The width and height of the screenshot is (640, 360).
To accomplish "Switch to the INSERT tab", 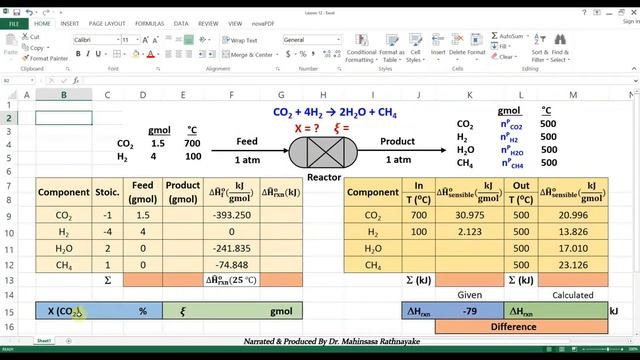I will [70, 24].
